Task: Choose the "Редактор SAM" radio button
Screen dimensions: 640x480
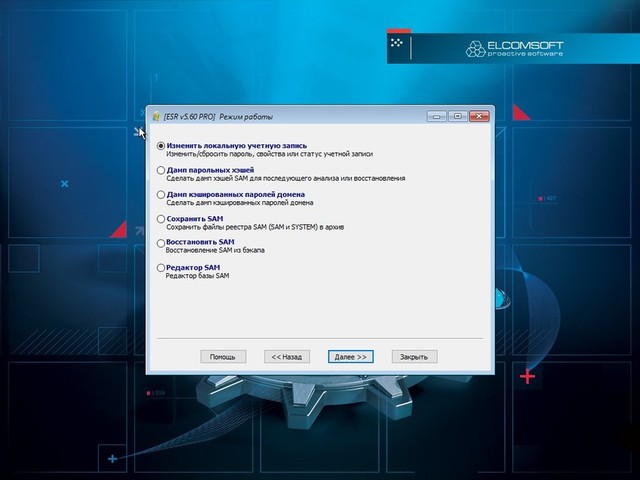Action: (161, 267)
